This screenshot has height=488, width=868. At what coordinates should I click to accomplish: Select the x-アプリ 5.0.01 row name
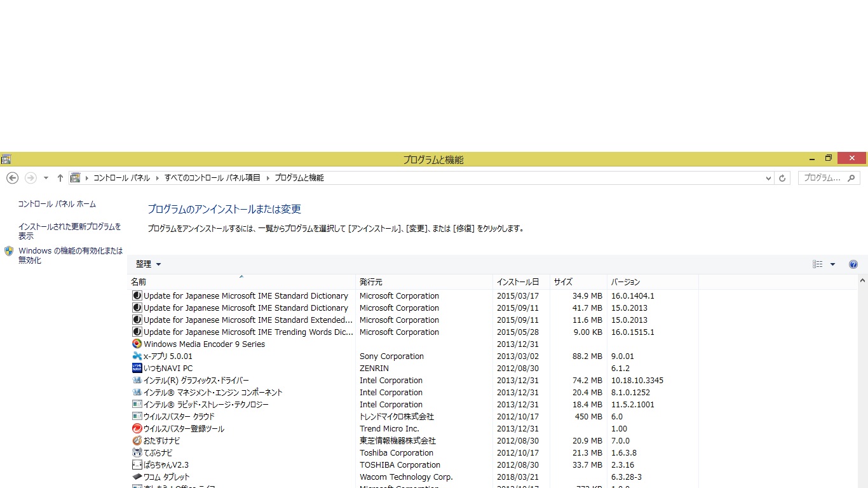pyautogui.click(x=168, y=356)
